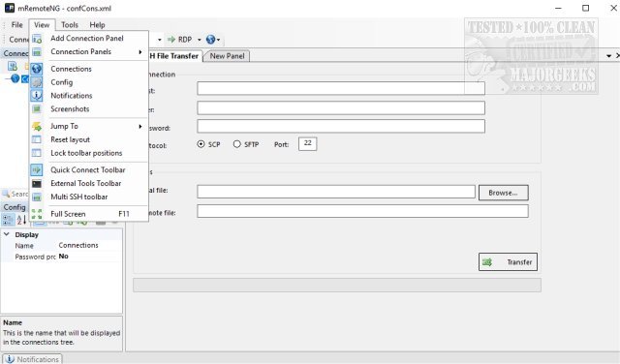Image resolution: width=620 pixels, height=364 pixels.
Task: Select the SCP protocol radio button
Action: tap(201, 144)
